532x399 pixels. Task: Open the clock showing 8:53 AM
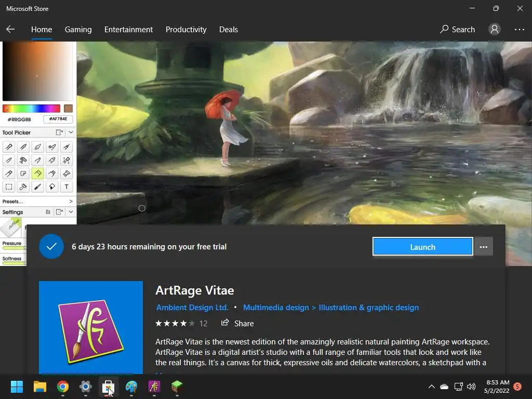click(497, 387)
